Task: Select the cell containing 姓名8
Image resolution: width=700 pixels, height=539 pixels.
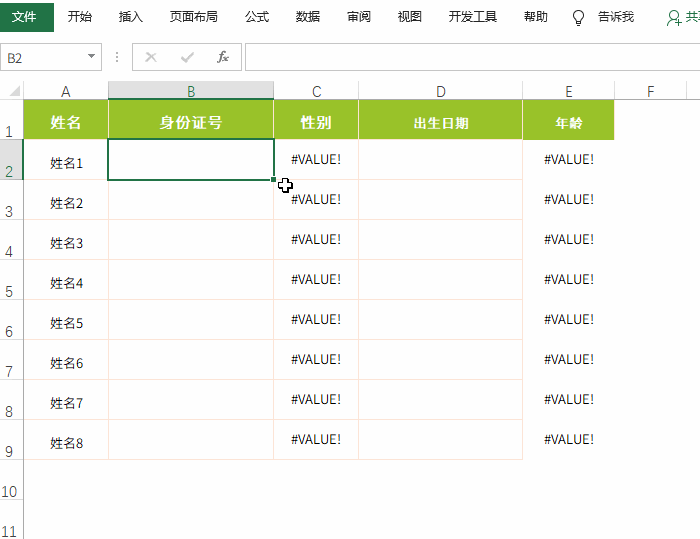Action: pos(66,439)
